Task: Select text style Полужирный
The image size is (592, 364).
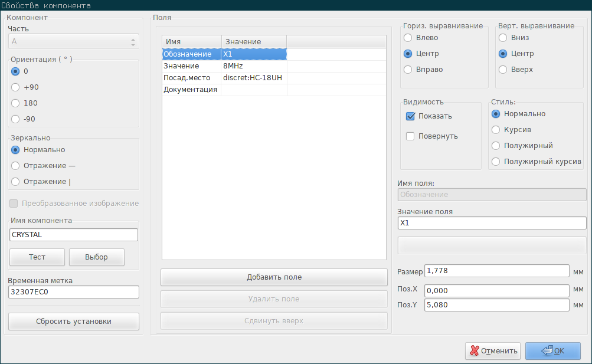Action: (496, 145)
